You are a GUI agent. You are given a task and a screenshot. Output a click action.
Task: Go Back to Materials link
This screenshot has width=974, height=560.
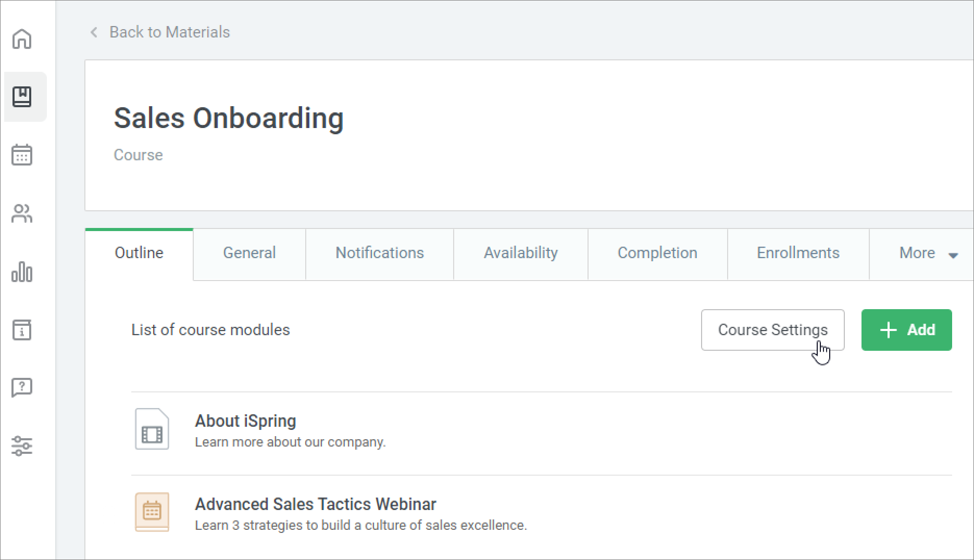coord(169,32)
